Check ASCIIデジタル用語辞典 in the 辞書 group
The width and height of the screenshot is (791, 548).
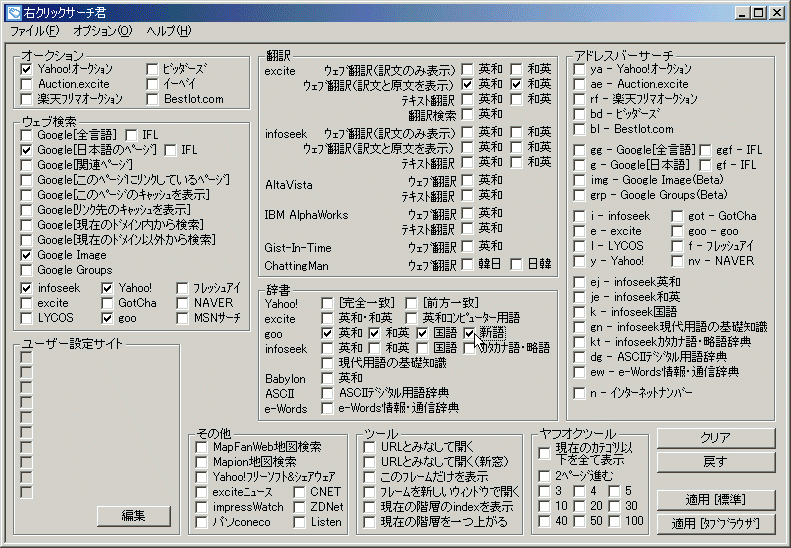coord(327,393)
